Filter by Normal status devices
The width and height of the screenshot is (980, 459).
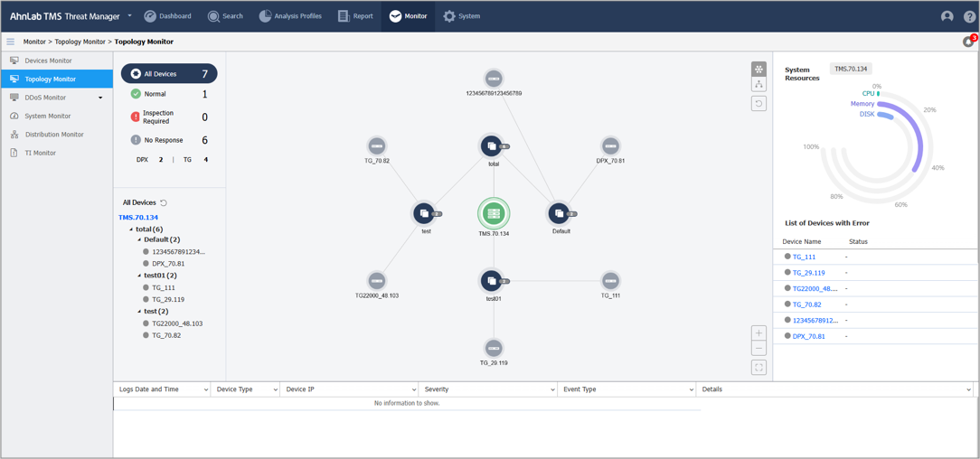tap(169, 94)
